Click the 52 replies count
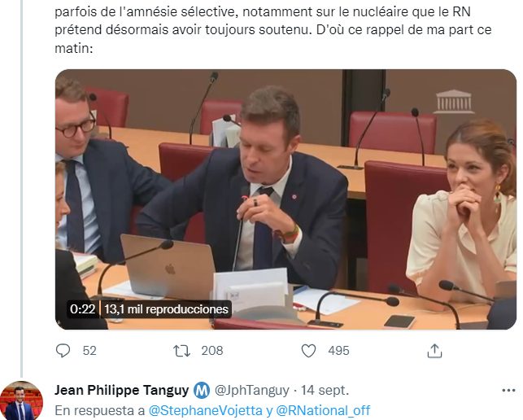Viewport: 523px width, 420px height. pyautogui.click(x=89, y=351)
